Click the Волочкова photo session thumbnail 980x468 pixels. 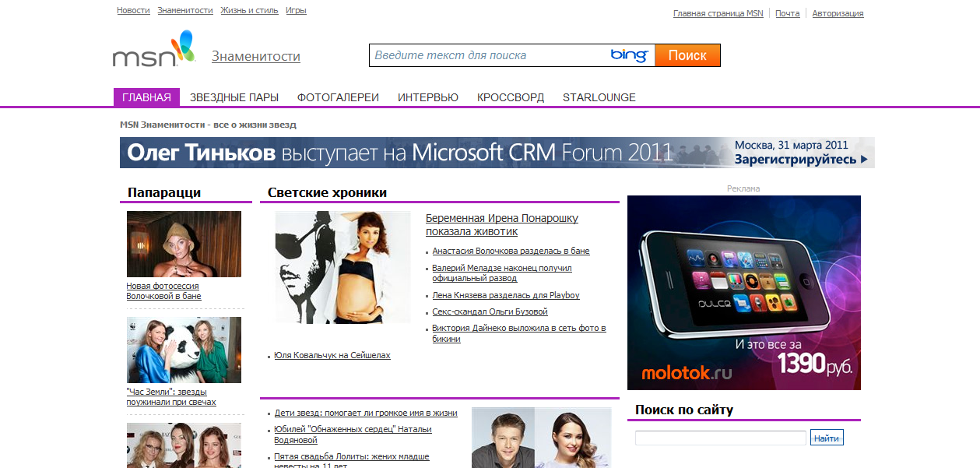pos(184,244)
